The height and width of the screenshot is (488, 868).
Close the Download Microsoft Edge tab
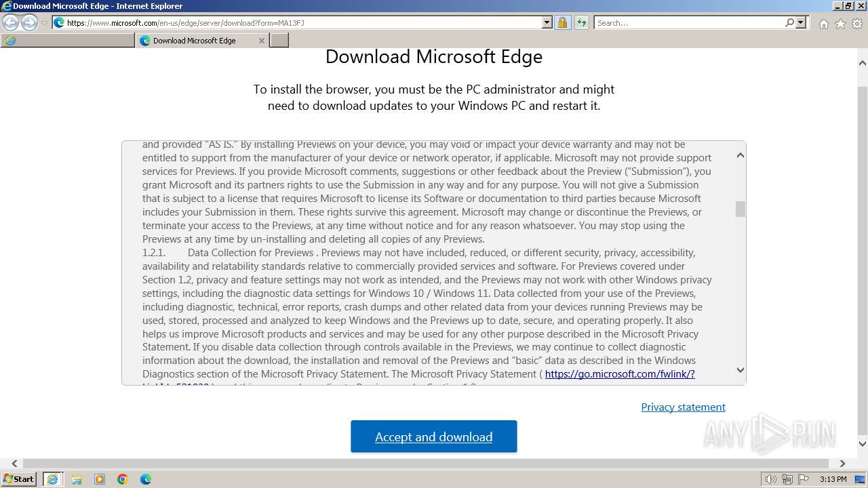pyautogui.click(x=262, y=41)
